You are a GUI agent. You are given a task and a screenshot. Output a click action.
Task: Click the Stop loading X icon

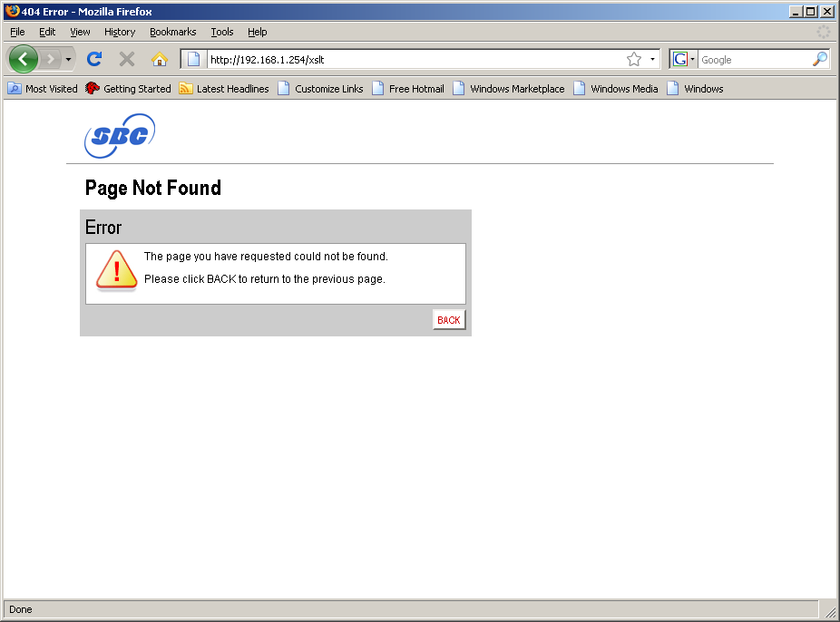(x=127, y=59)
